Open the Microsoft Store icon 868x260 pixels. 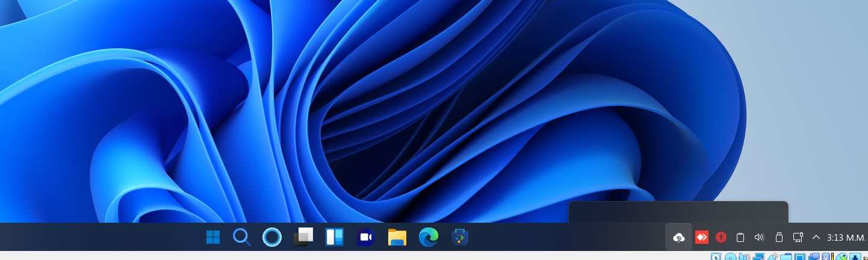[459, 237]
